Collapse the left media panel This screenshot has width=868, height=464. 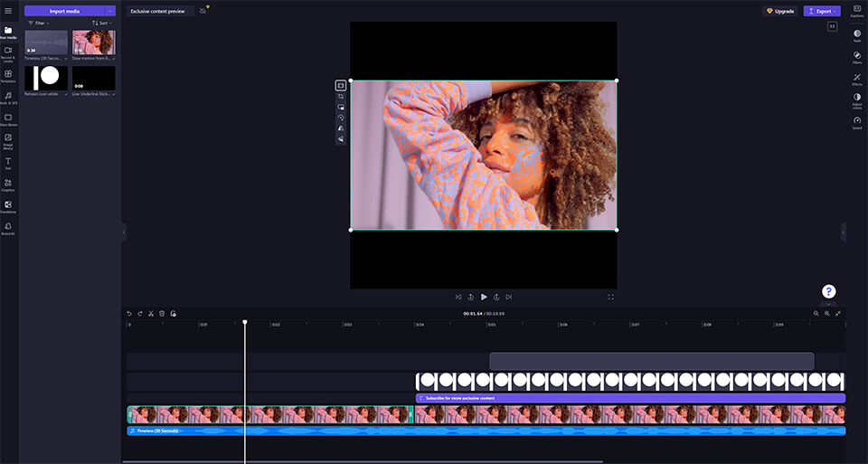[x=124, y=232]
